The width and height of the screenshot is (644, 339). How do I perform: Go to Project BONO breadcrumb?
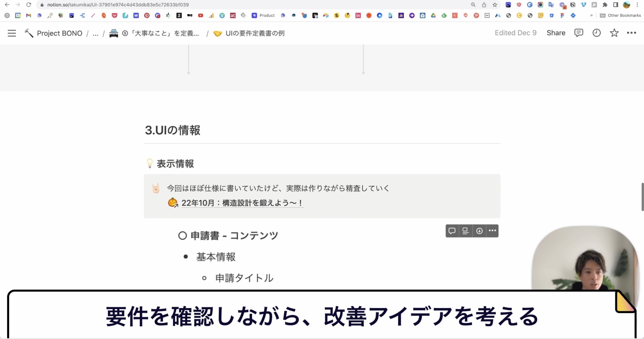pyautogui.click(x=59, y=33)
